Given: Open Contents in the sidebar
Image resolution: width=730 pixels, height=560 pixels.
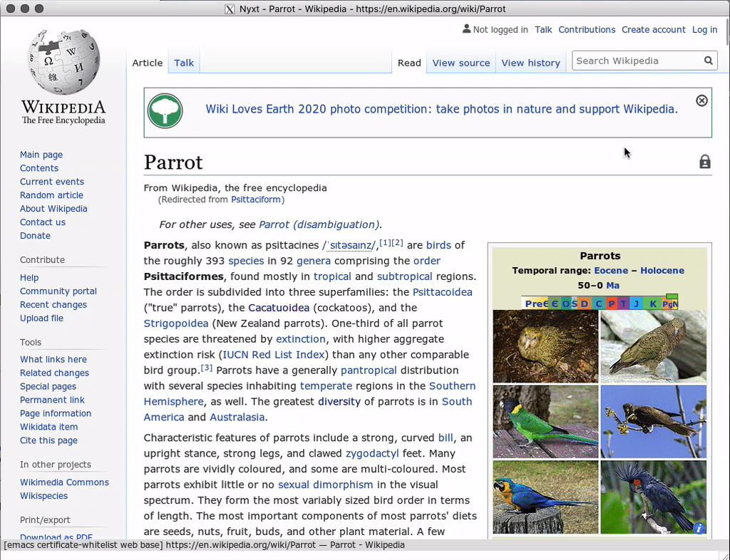Looking at the screenshot, I should [x=39, y=168].
